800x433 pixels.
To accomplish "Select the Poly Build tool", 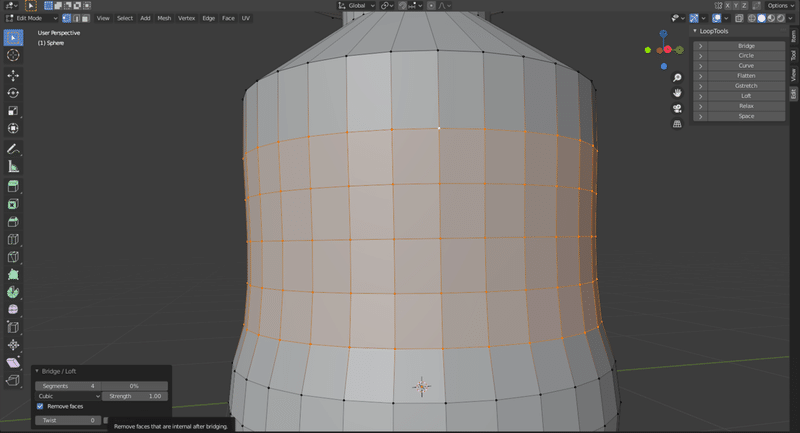I will [x=13, y=274].
